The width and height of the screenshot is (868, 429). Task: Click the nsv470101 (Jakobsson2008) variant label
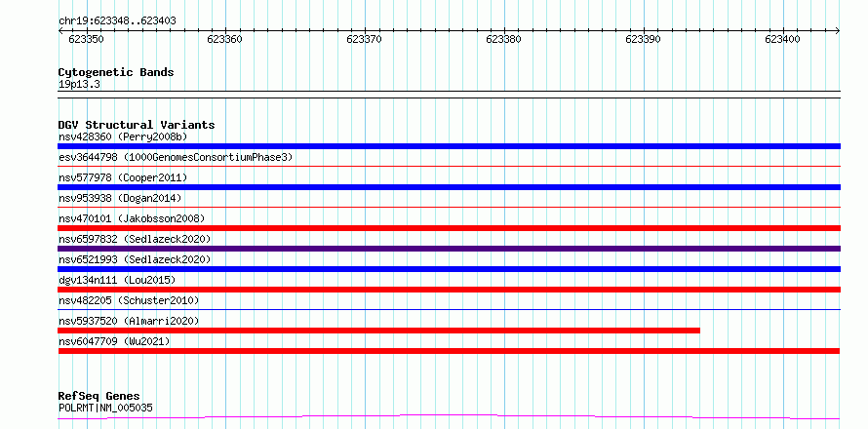(132, 218)
